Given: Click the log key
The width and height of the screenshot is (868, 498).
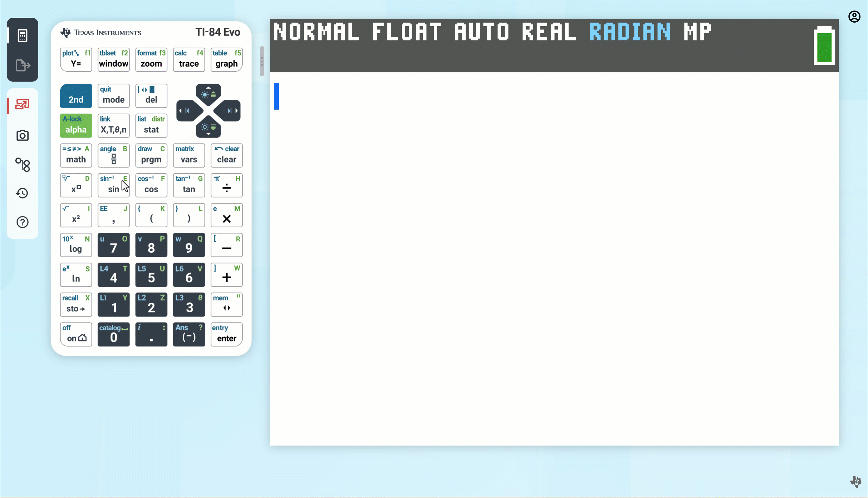Looking at the screenshot, I should click(x=76, y=245).
